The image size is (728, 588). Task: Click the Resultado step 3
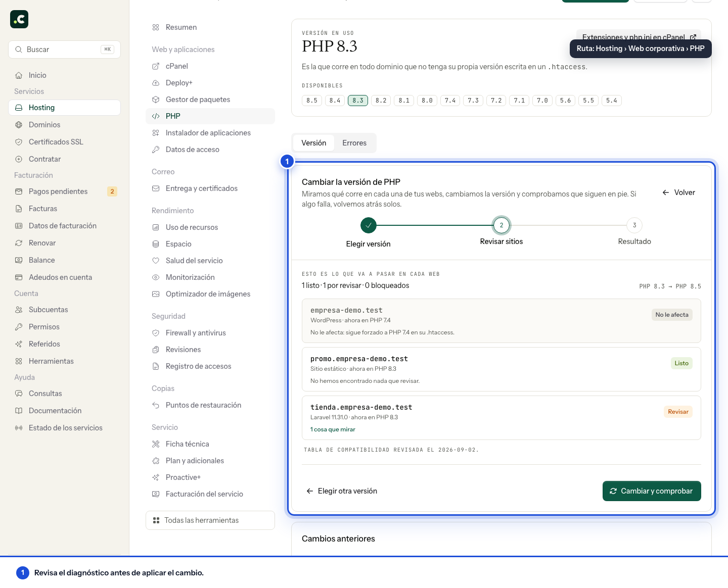634,225
